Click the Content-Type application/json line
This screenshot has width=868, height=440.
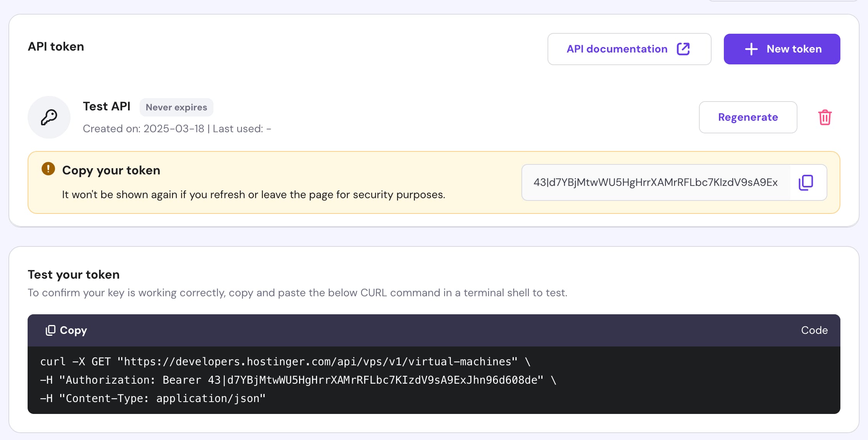click(153, 399)
